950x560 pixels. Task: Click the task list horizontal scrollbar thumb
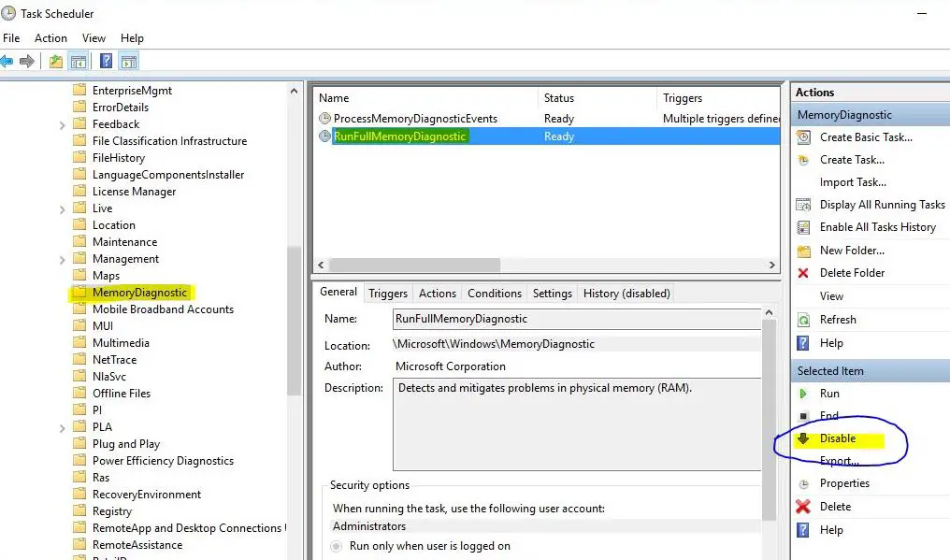(x=414, y=265)
